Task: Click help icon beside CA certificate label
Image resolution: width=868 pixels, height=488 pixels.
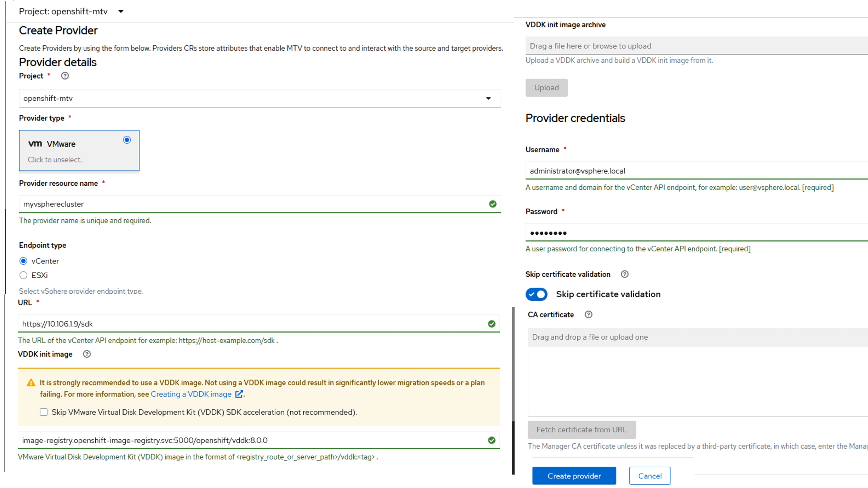Action: [588, 315]
